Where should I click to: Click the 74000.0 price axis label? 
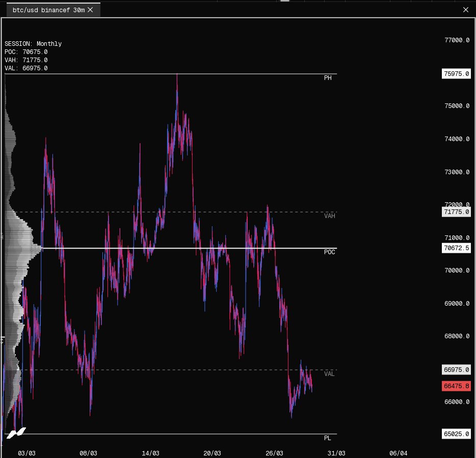457,139
